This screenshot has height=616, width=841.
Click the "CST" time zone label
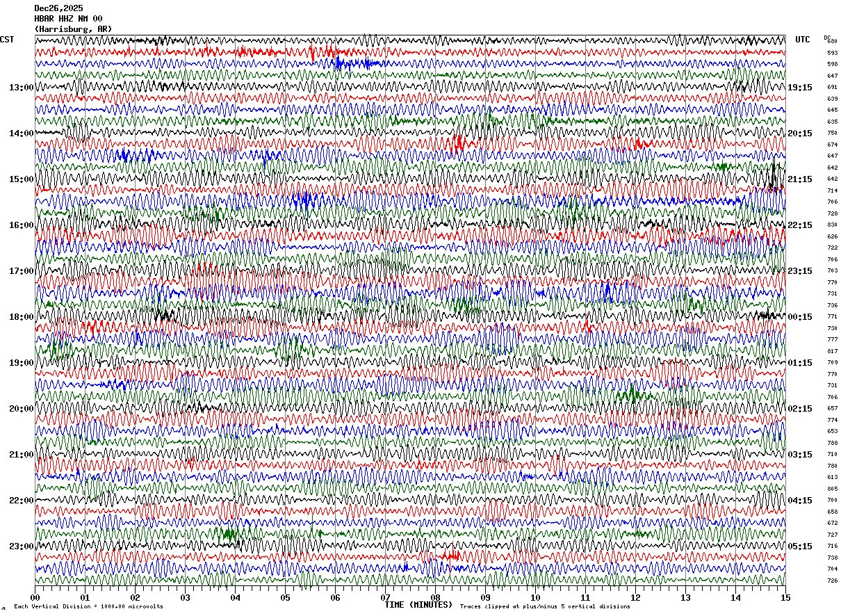coord(7,40)
